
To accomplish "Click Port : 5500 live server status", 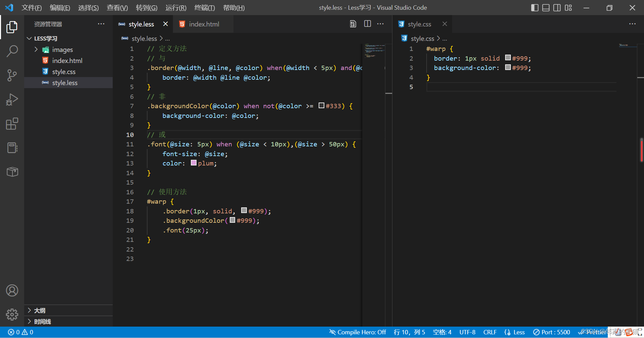I will 552,332.
